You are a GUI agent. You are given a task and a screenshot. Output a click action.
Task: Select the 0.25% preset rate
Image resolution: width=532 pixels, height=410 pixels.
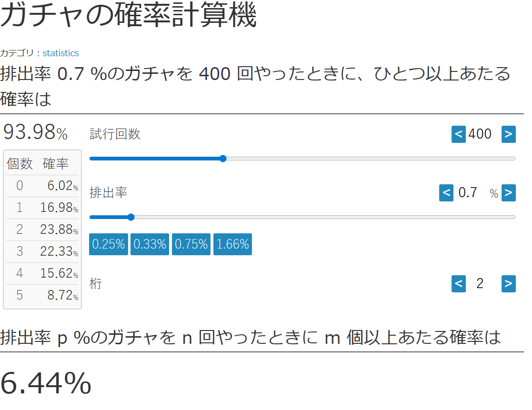pyautogui.click(x=109, y=244)
